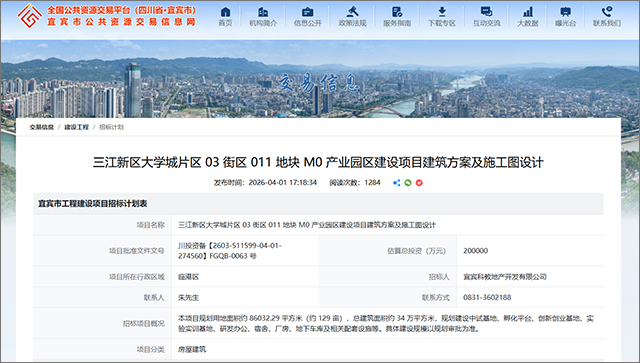The width and height of the screenshot is (640, 363).
Task: Click the 项目所在行政区域 label
Action: click(x=137, y=277)
